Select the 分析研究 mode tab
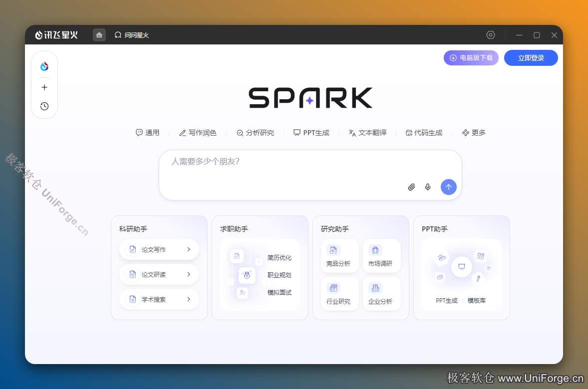Image resolution: width=588 pixels, height=389 pixels. point(256,133)
